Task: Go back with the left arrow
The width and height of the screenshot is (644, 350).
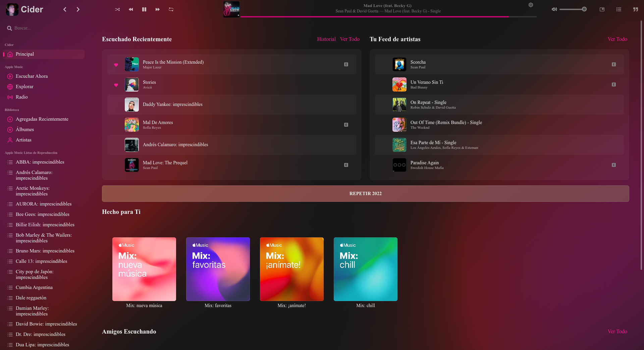Action: click(x=65, y=9)
